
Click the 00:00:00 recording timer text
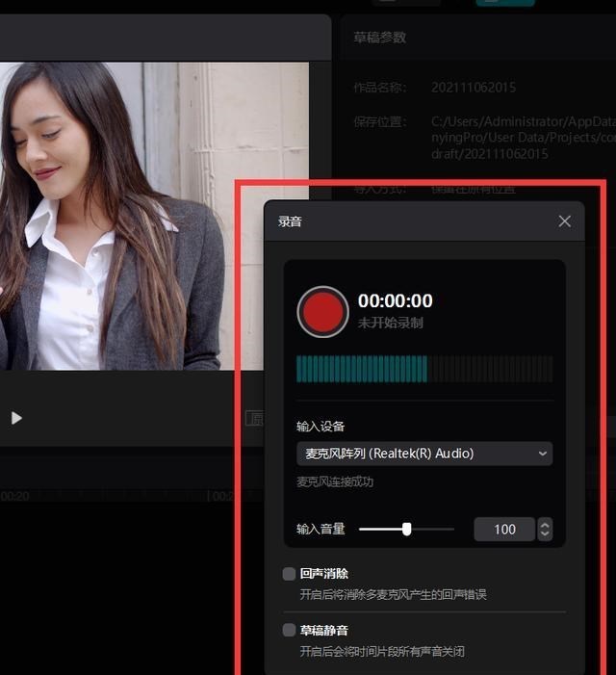(x=396, y=300)
